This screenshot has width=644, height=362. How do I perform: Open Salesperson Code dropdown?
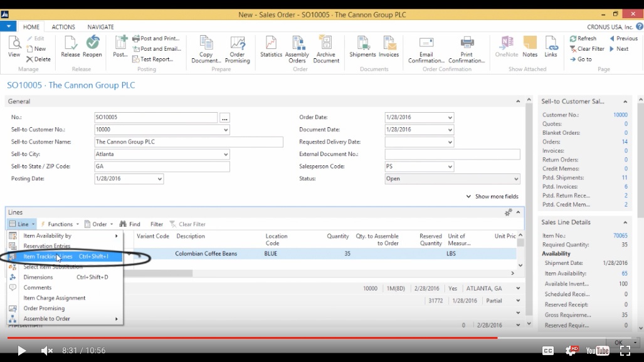tap(450, 167)
